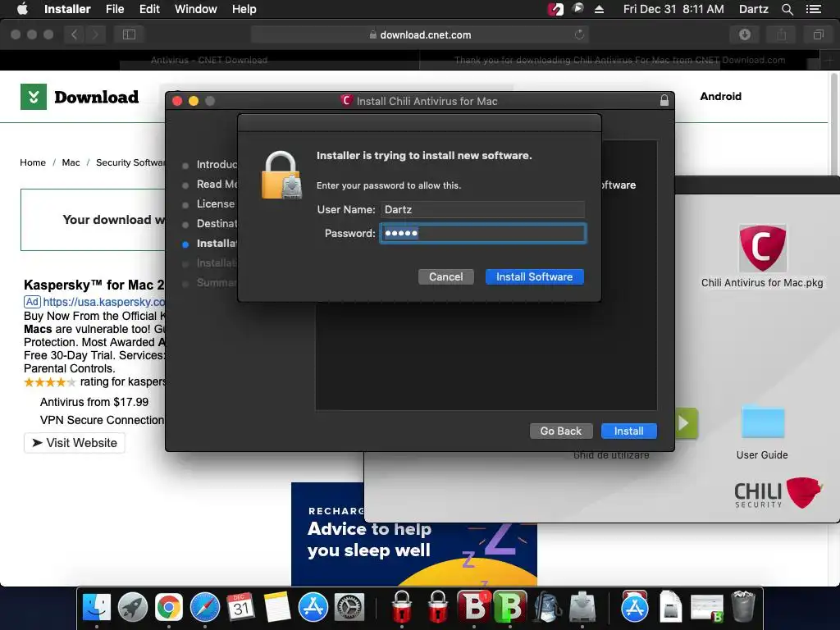
Task: Click the green CNET Download logo icon
Action: tap(34, 97)
